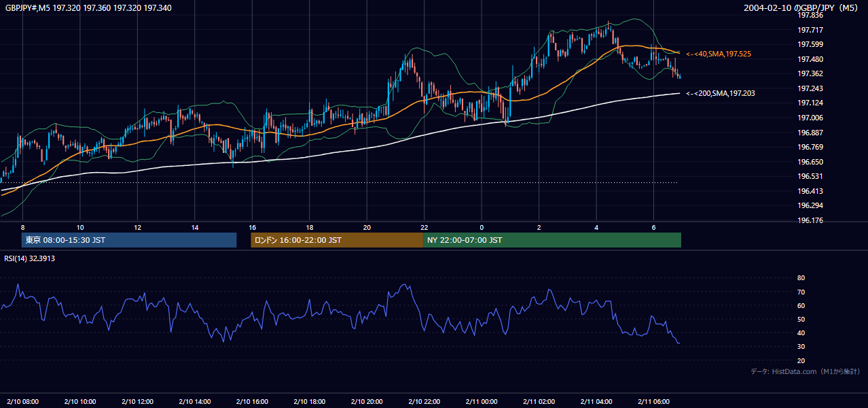Click price axis label 197.243
Image resolution: width=868 pixels, height=408 pixels.
810,88
